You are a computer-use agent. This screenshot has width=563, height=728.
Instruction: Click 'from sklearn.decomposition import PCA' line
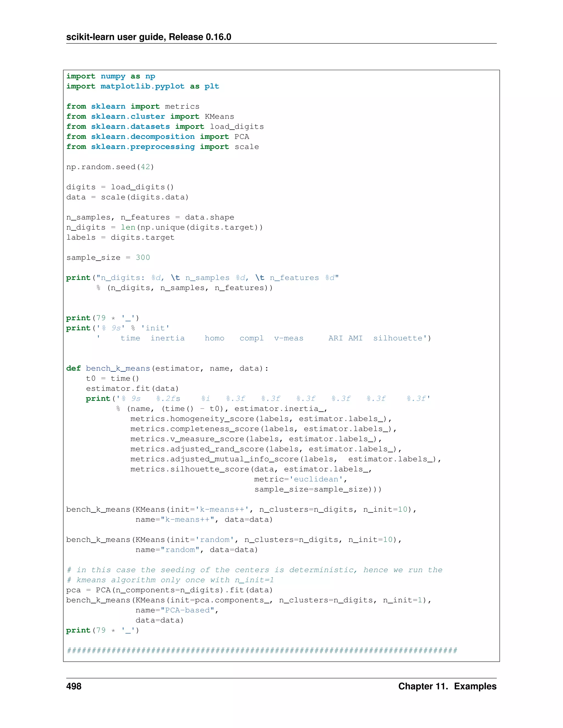[158, 137]
